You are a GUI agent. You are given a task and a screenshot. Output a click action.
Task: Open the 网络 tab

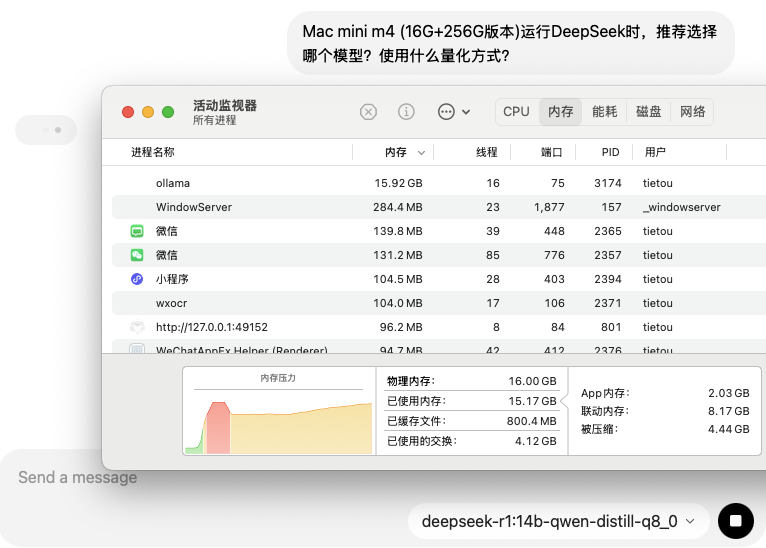tap(692, 112)
